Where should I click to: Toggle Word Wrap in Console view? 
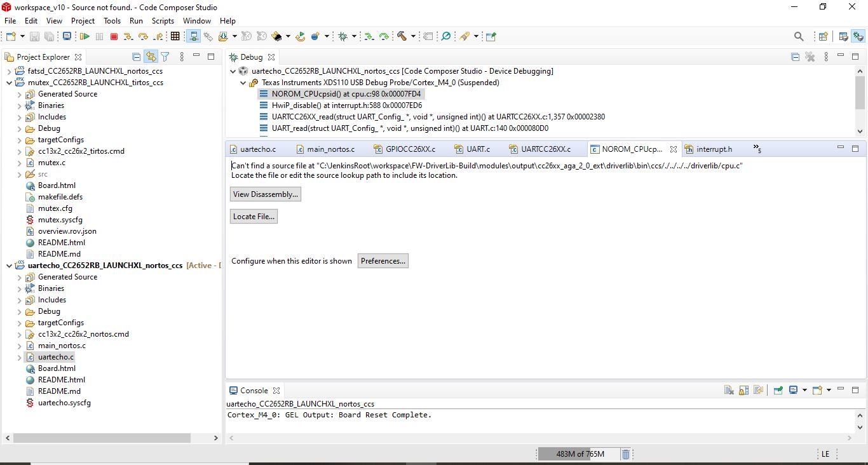coord(758,391)
